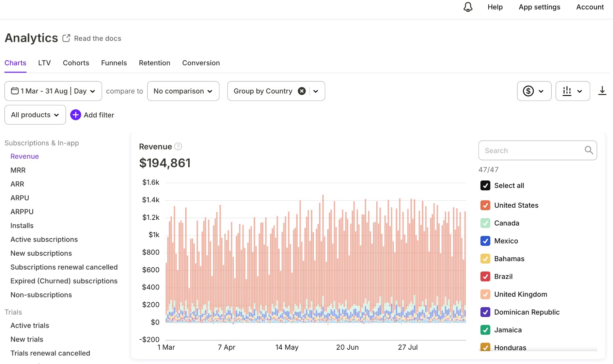Open Expired (Churned) subscriptions chart
The height and width of the screenshot is (364, 613).
click(x=64, y=281)
